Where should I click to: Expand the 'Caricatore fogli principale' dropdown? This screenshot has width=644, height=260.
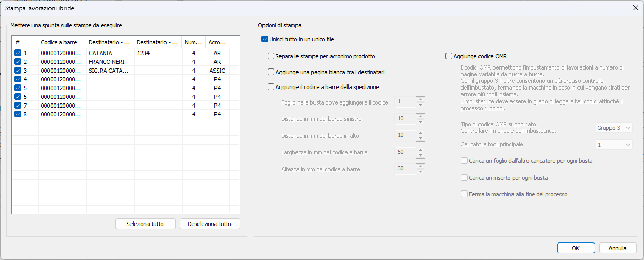pos(614,145)
